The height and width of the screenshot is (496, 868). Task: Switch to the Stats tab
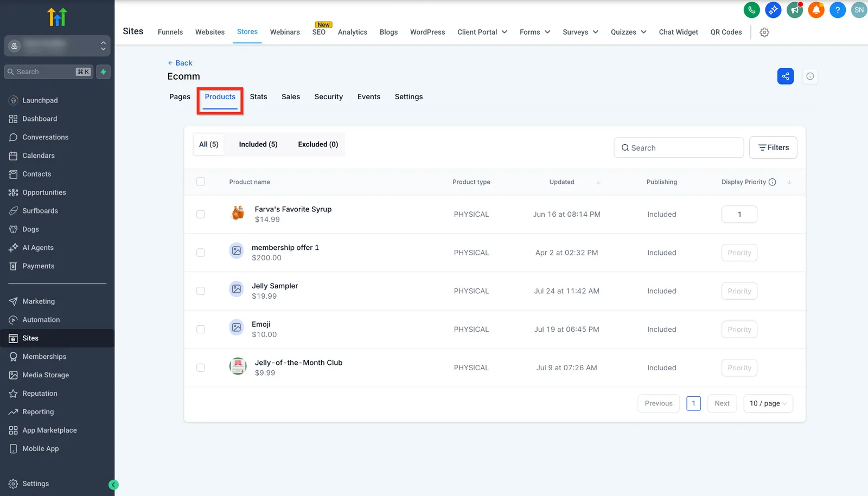click(x=258, y=97)
